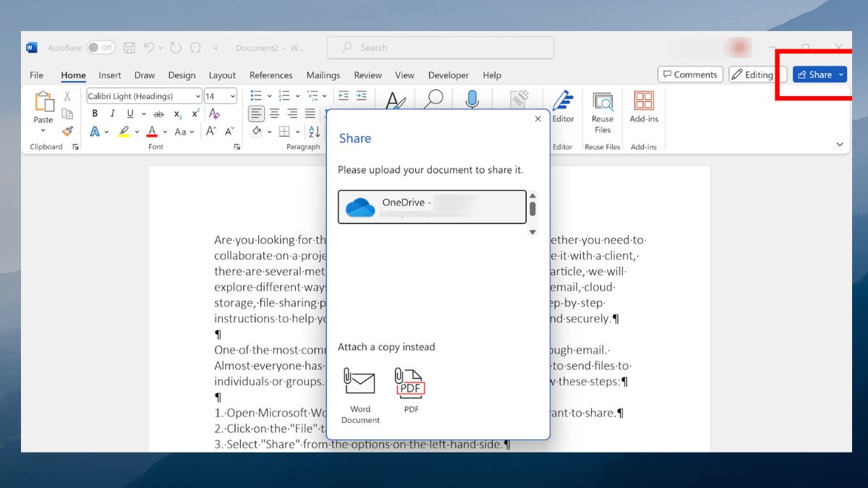The width and height of the screenshot is (868, 488).
Task: Open the Clipboard pane launcher
Action: pos(75,147)
